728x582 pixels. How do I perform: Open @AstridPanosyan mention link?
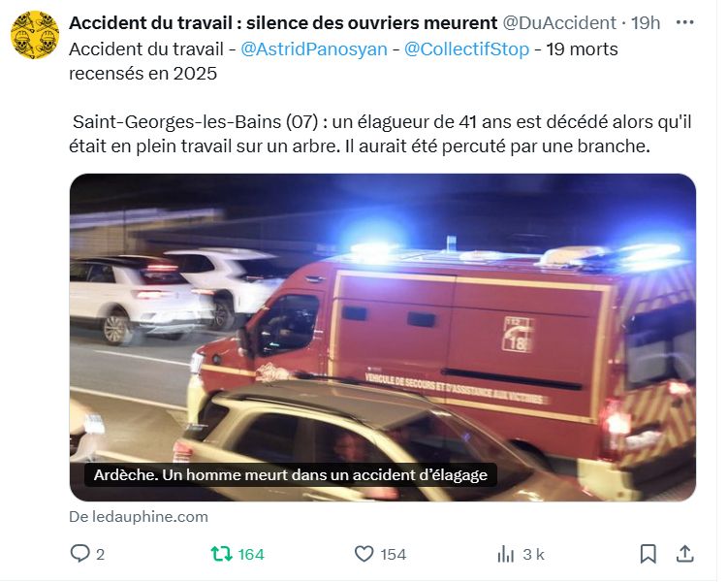(314, 49)
